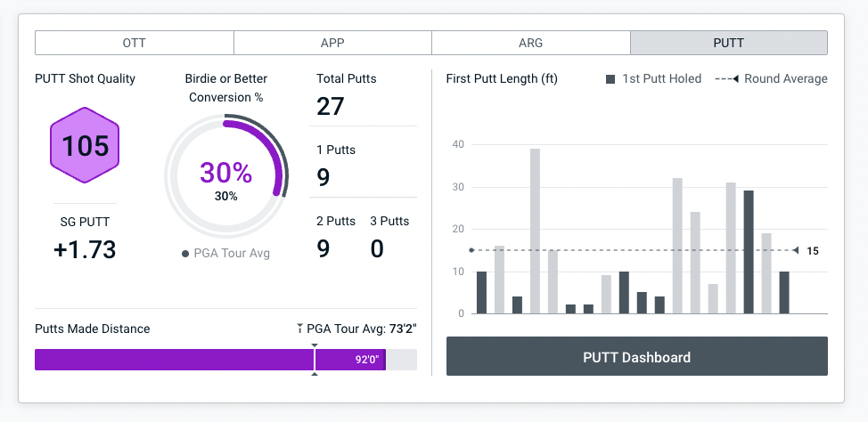Click the PGA Tour Avg marker above bar

tap(314, 344)
